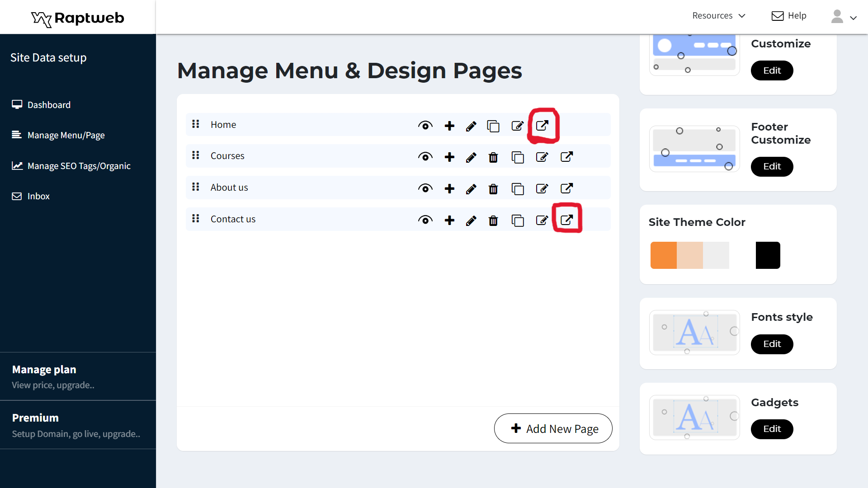Grab drag handle of Courses row
The width and height of the screenshot is (868, 488).
click(x=196, y=155)
